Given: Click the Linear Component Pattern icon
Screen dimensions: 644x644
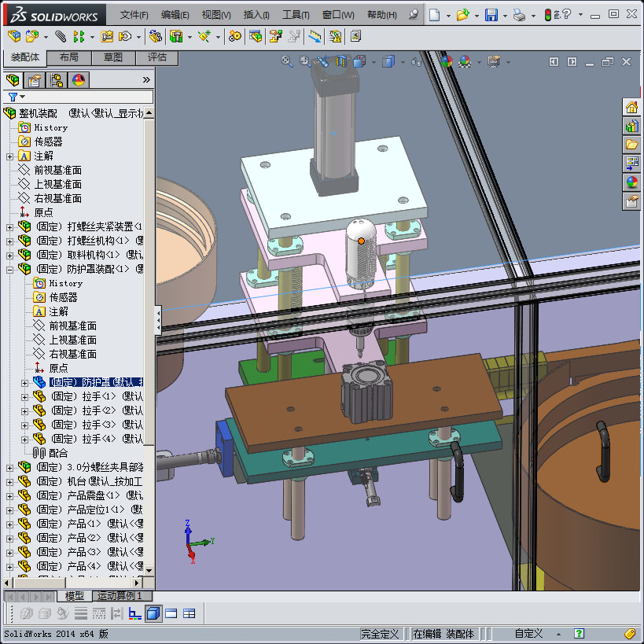Looking at the screenshot, I should 79,36.
